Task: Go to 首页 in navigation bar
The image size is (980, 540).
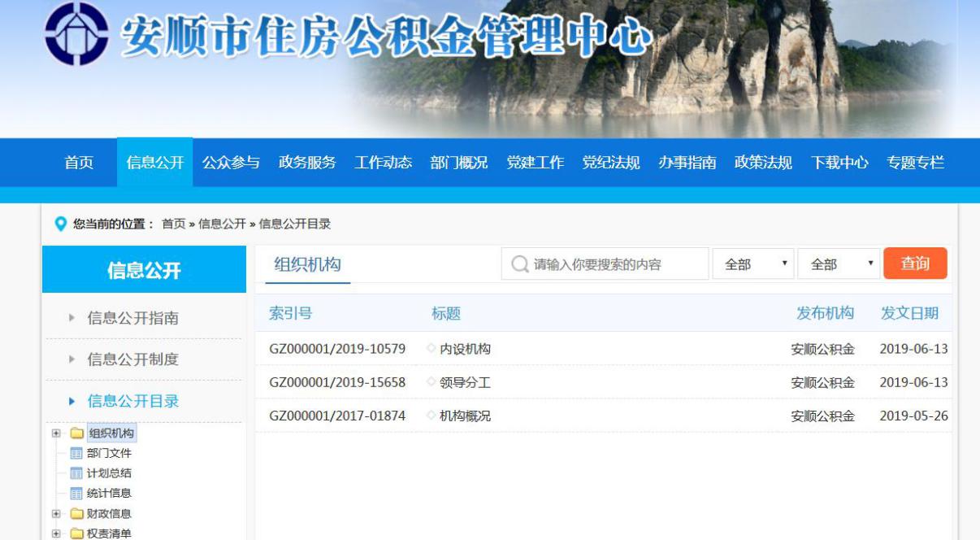Action: tap(79, 163)
